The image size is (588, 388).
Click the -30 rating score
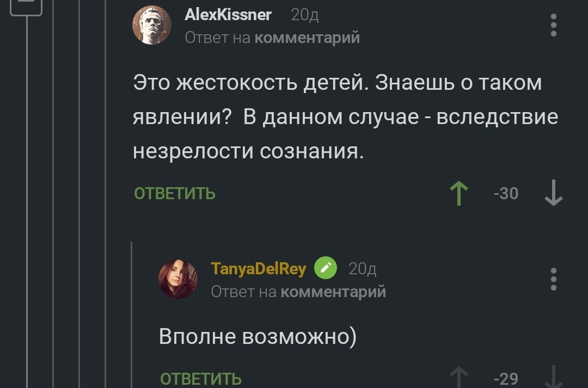pos(506,194)
